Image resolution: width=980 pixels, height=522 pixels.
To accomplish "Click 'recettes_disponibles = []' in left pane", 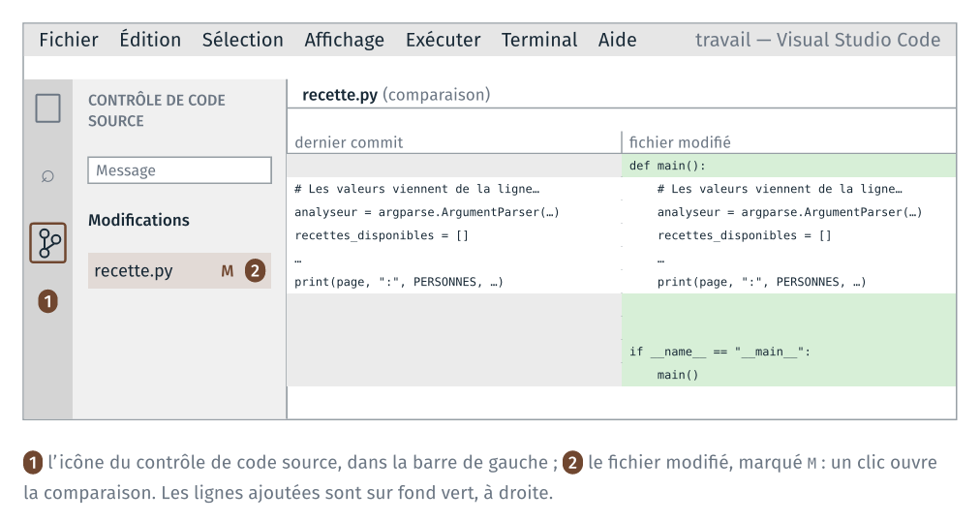I will tap(382, 235).
